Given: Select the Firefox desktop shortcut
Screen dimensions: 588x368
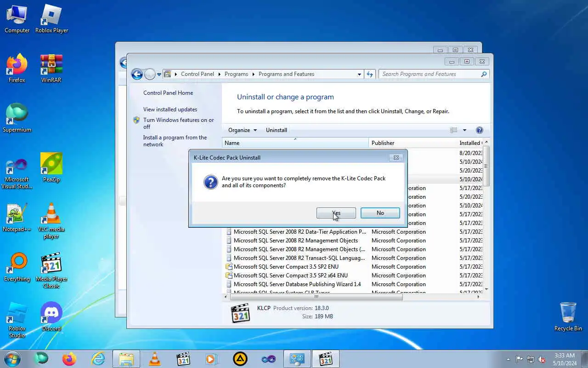Looking at the screenshot, I should [x=17, y=68].
